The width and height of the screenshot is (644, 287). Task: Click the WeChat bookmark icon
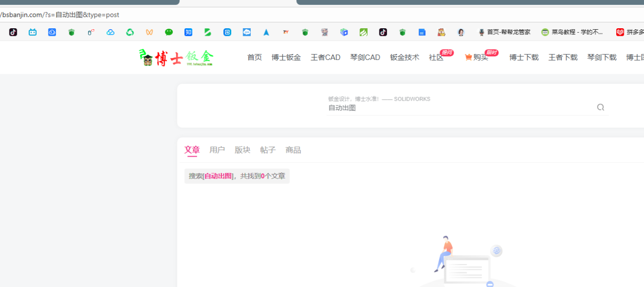click(x=169, y=32)
